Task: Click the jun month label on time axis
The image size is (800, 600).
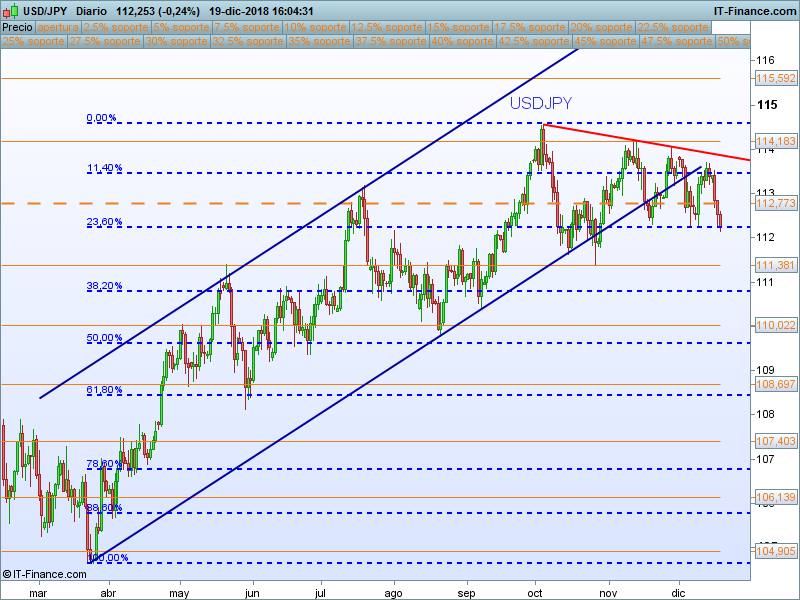Action: tap(252, 593)
